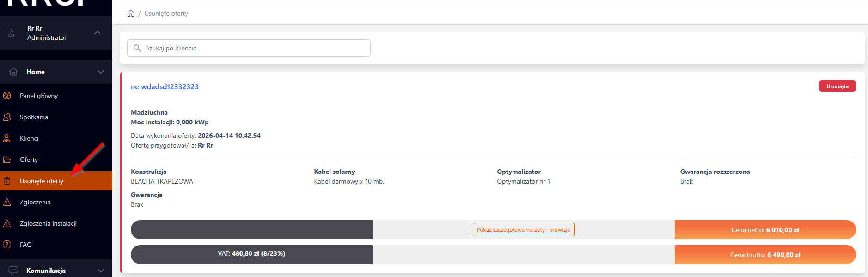Screen dimensions: 868x277
Task: Click the Usunięte oferty trash icon
Action: [x=7, y=181]
